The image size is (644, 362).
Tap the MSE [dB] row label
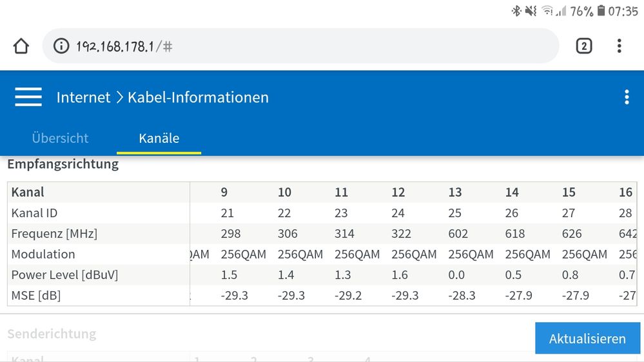(x=36, y=295)
